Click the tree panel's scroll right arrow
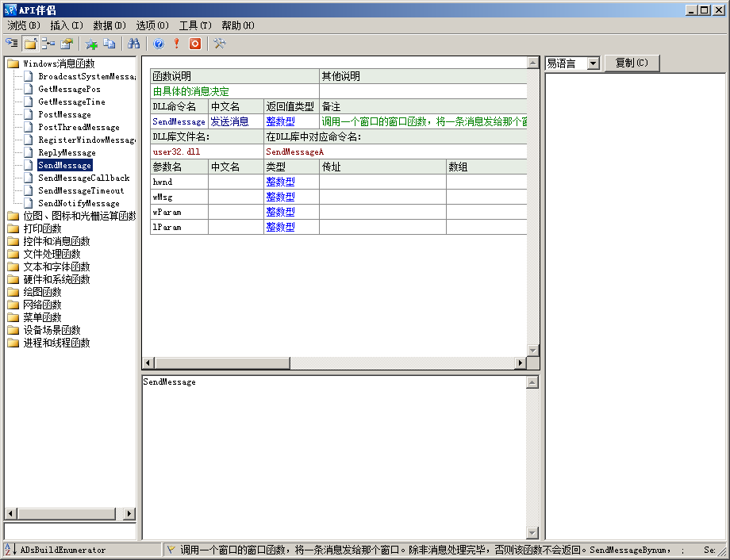This screenshot has width=730, height=560. [129, 514]
